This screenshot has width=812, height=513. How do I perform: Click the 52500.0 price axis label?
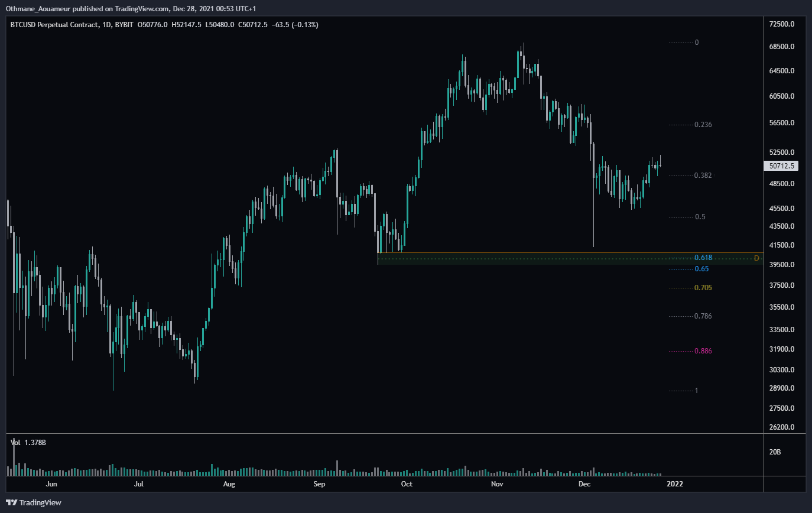tap(781, 152)
